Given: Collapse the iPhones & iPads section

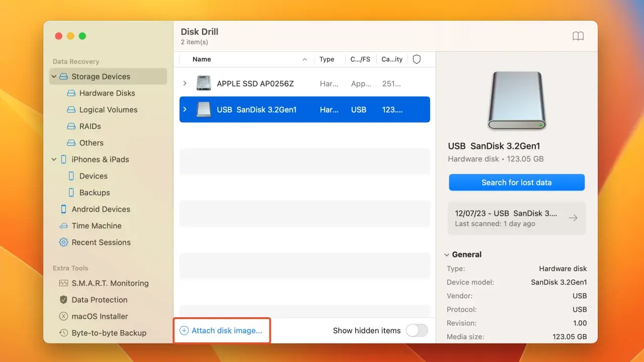Looking at the screenshot, I should 54,159.
